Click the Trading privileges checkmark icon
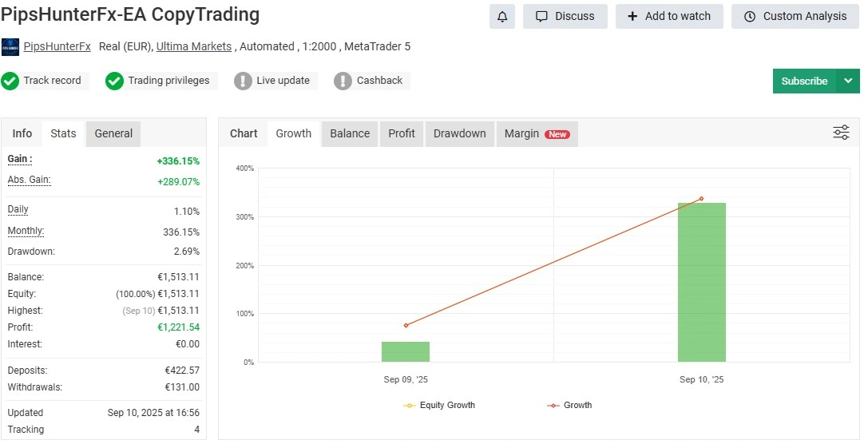This screenshot has height=448, width=868. pos(115,81)
